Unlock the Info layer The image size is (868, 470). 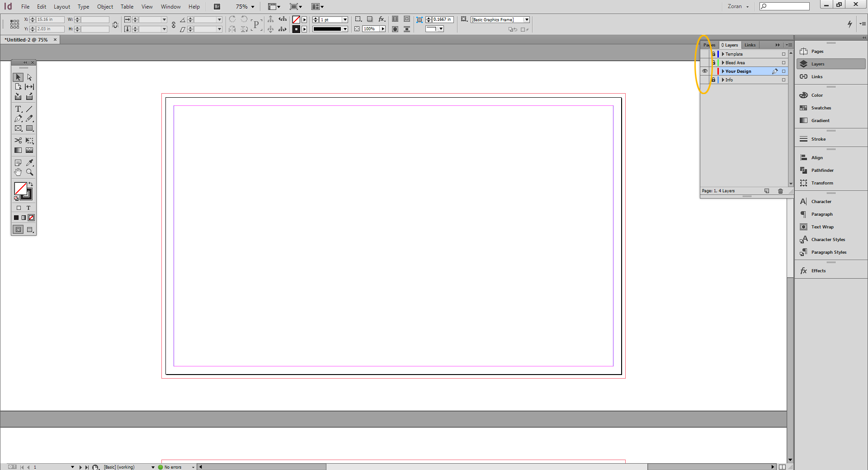(x=714, y=80)
